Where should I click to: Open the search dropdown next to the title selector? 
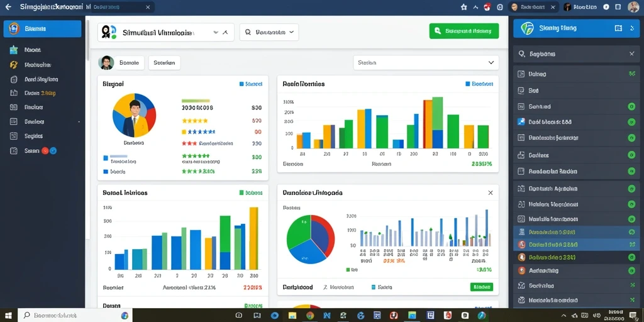(269, 32)
